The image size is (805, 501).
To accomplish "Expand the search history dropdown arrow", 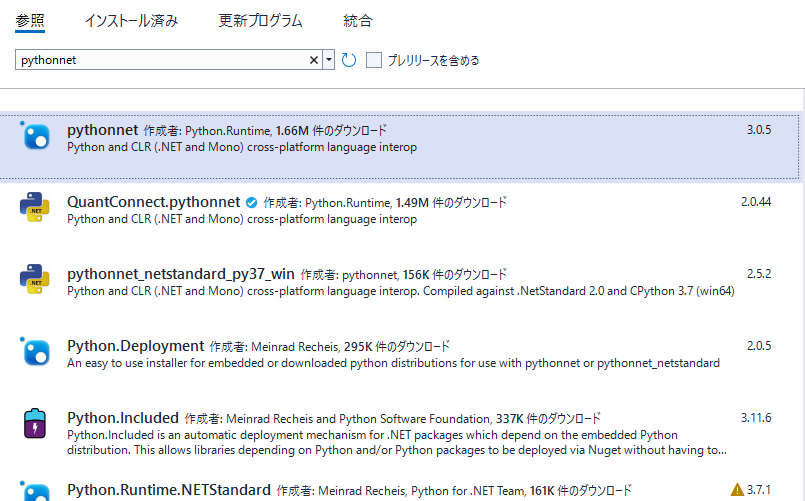I will coord(329,60).
